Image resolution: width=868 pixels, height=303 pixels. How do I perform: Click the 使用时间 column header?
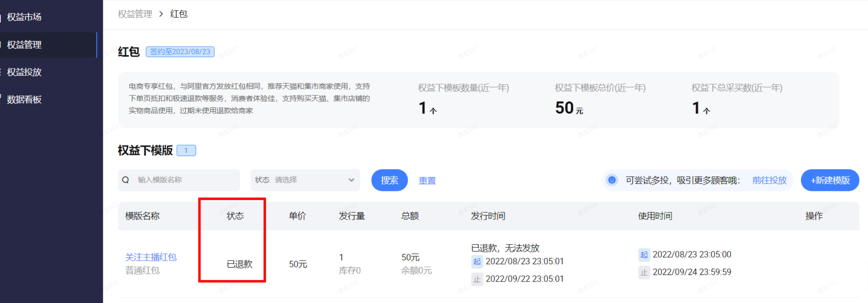[x=655, y=216]
